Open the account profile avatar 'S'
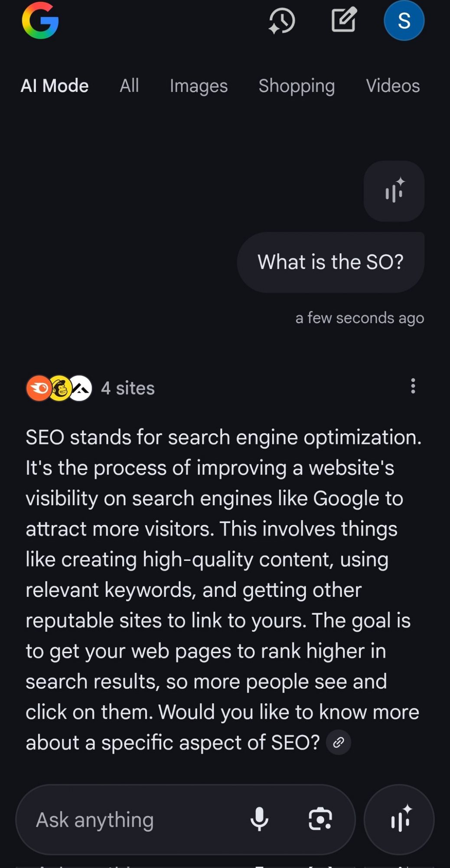This screenshot has height=868, width=450. (404, 20)
